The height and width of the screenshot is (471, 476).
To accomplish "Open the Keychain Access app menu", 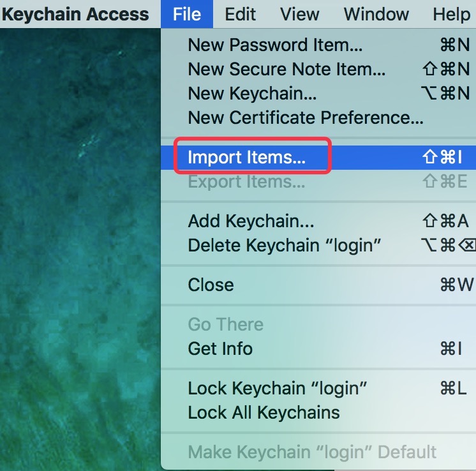I will [75, 14].
